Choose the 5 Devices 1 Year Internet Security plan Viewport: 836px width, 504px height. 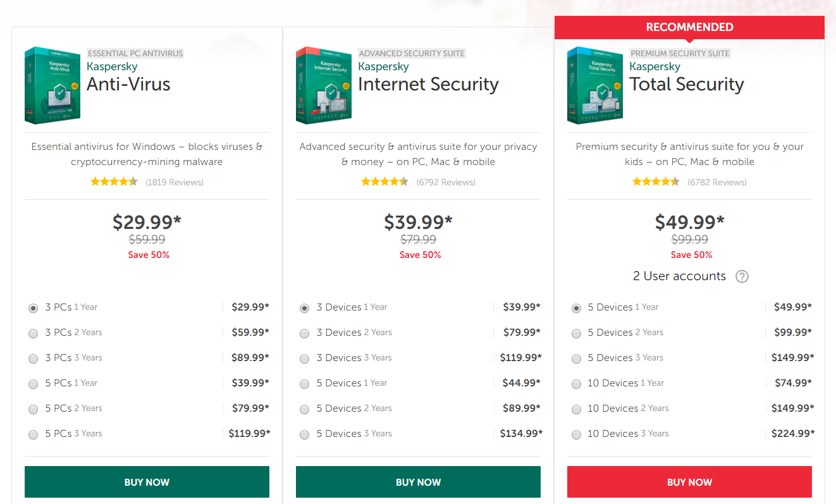point(305,384)
